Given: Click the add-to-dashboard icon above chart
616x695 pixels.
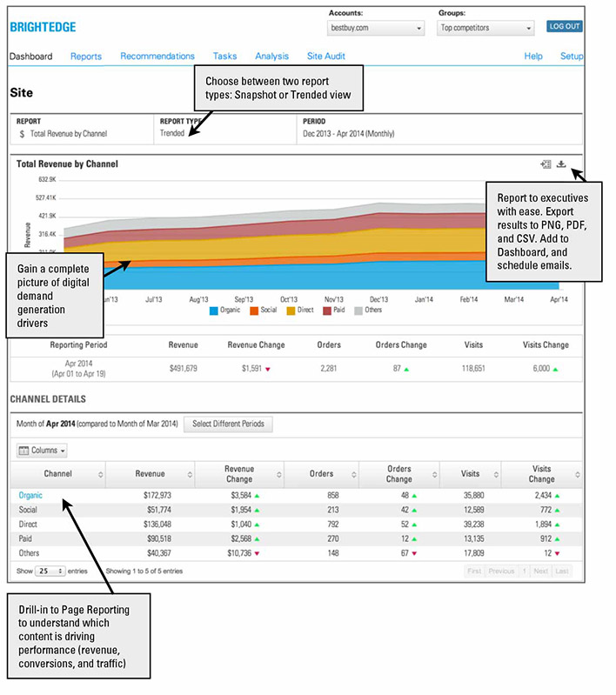Looking at the screenshot, I should pos(546,164).
